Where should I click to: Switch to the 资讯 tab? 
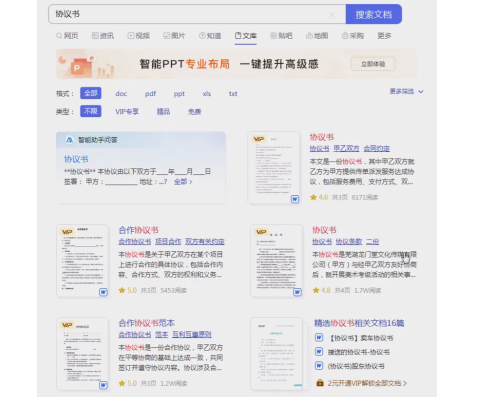103,36
